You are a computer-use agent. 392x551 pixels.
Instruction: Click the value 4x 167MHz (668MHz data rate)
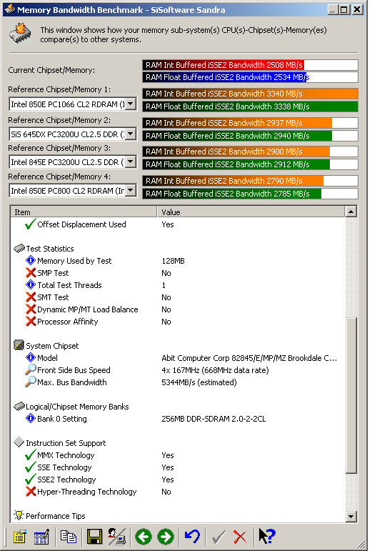(215, 370)
